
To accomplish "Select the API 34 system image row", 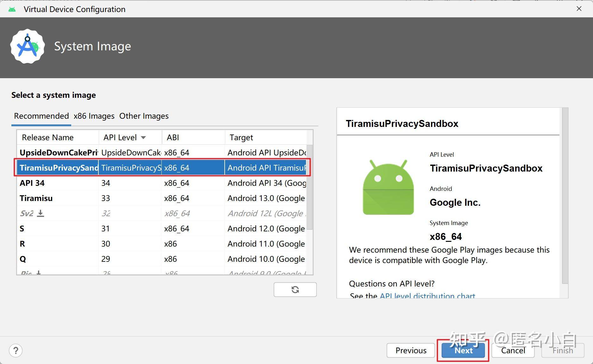I will click(x=162, y=183).
